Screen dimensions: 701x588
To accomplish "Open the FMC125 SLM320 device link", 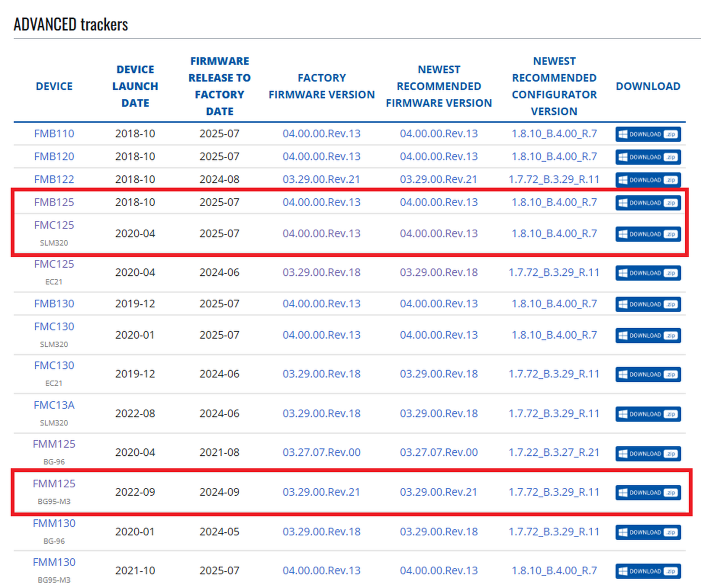I will click(x=54, y=225).
